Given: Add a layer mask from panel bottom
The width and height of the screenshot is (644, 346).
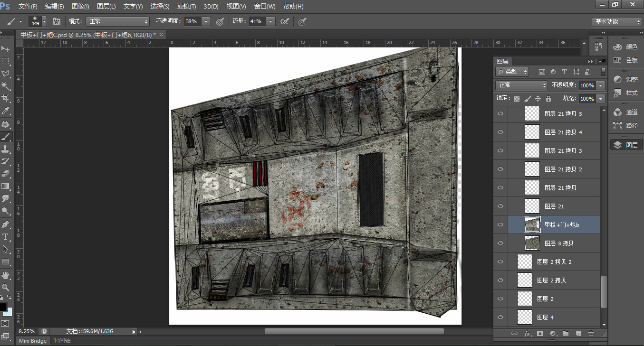Looking at the screenshot, I should point(540,334).
